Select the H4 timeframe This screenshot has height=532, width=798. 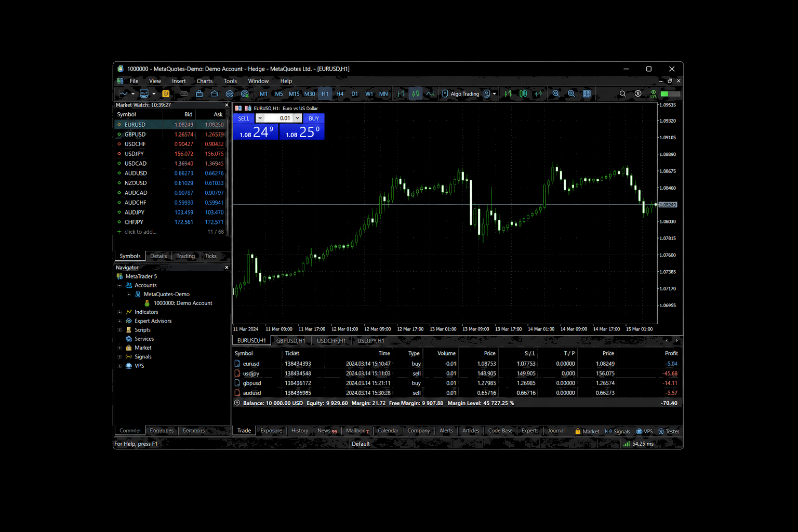pos(340,94)
